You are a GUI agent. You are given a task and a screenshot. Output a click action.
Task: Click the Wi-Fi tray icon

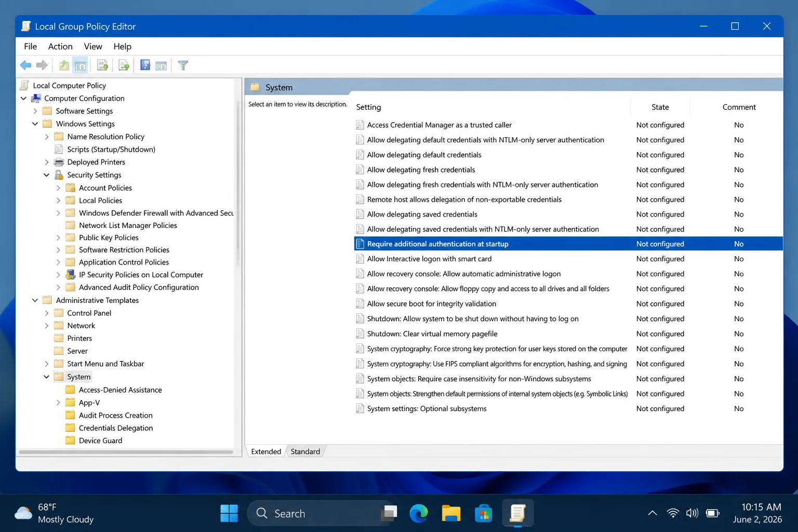pos(673,513)
